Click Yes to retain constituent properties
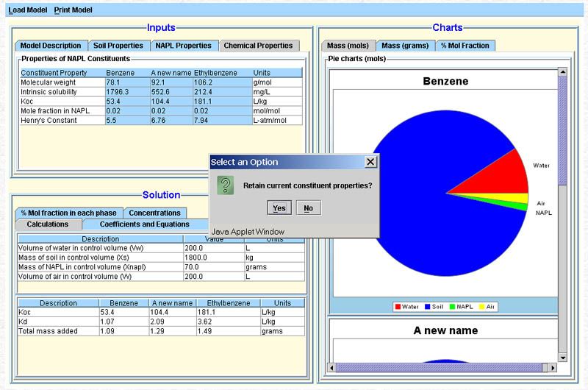 pos(279,208)
